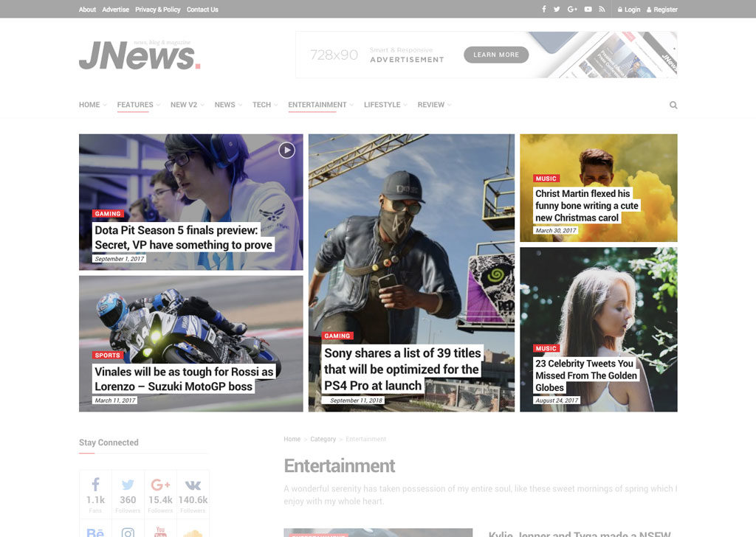Image resolution: width=756 pixels, height=537 pixels.
Task: Open the Tech menu item
Action: click(264, 105)
